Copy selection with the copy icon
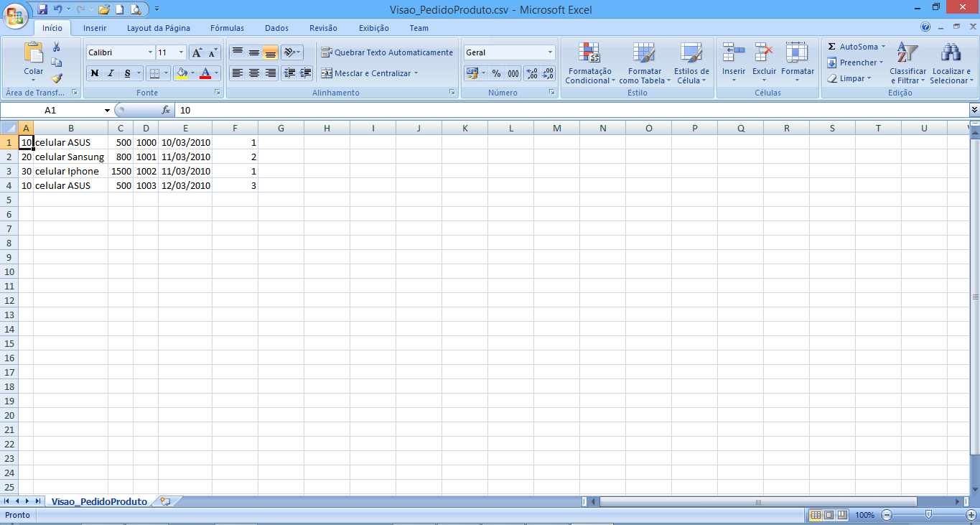Viewport: 980px width, 525px height. pyautogui.click(x=57, y=62)
